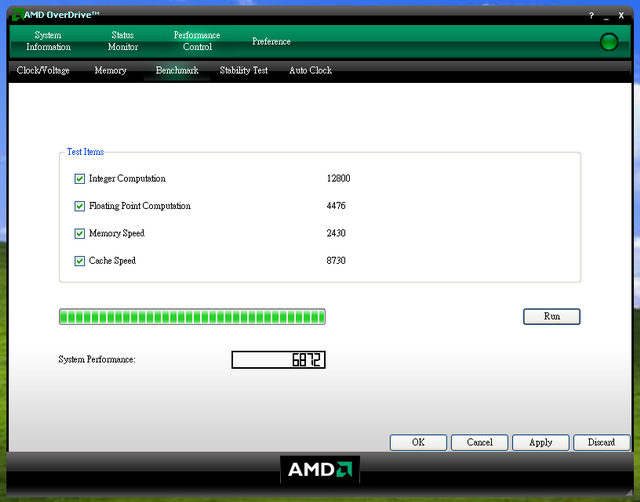This screenshot has width=640, height=502.
Task: Toggle the Cache Speed checkbox
Action: pos(80,261)
